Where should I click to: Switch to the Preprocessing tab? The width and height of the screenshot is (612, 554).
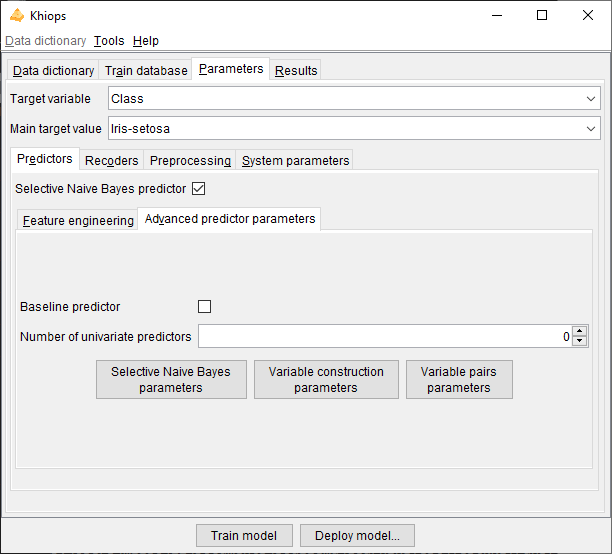190,161
